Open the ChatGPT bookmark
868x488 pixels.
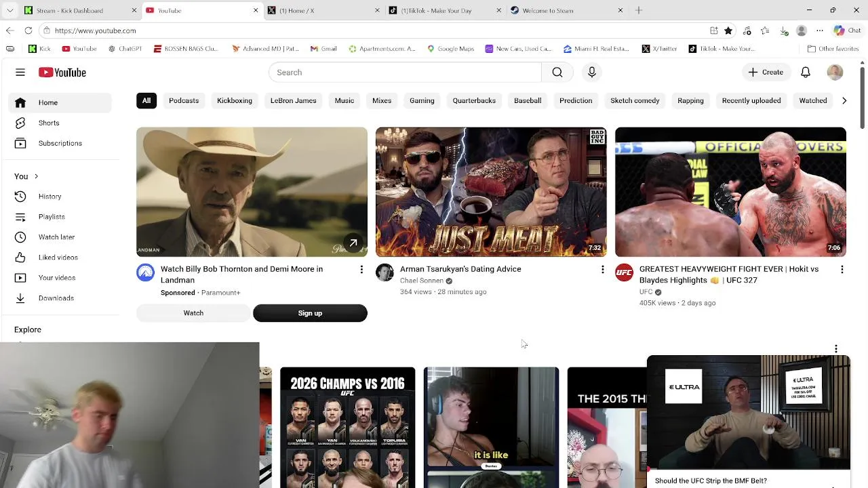(125, 49)
